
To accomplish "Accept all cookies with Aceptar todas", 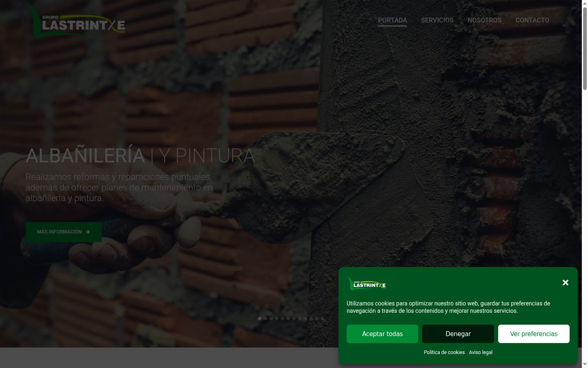I will point(382,334).
